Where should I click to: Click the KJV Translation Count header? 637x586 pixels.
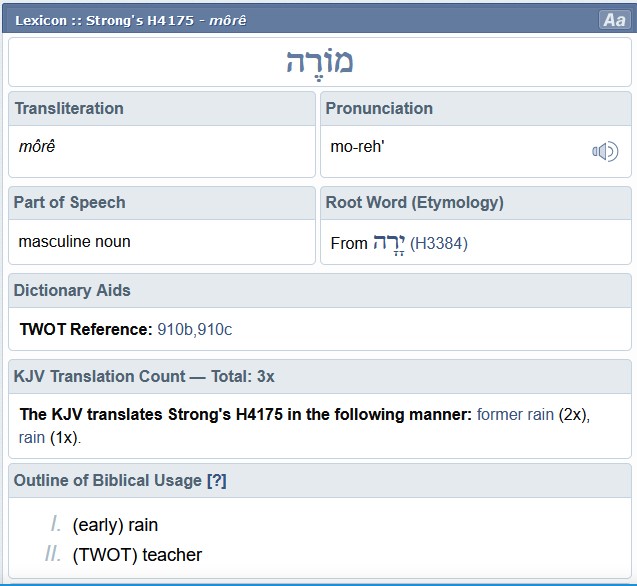point(144,376)
